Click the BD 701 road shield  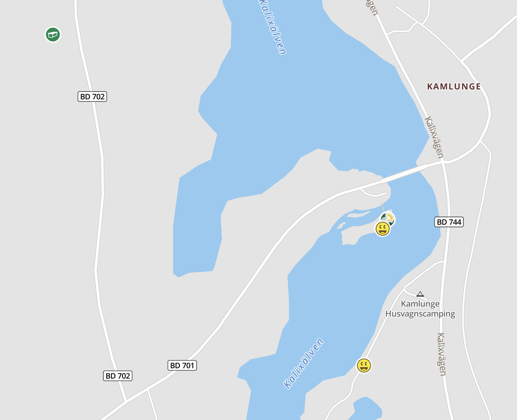(182, 365)
